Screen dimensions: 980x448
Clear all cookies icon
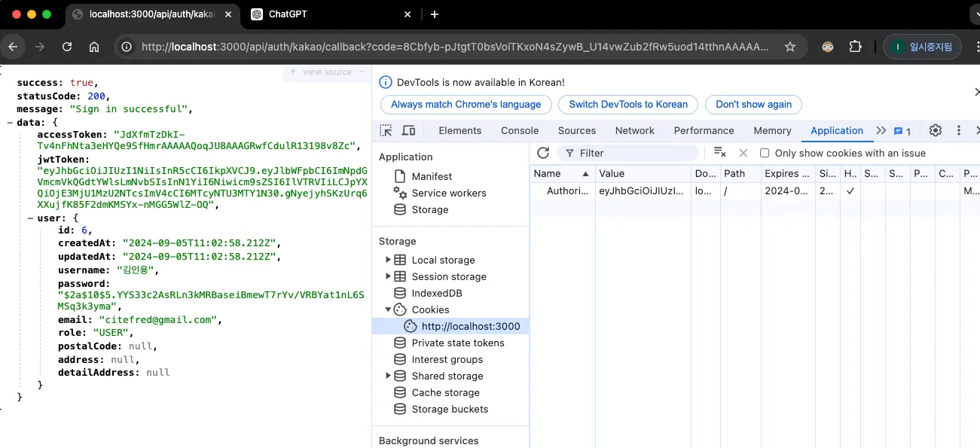[719, 153]
